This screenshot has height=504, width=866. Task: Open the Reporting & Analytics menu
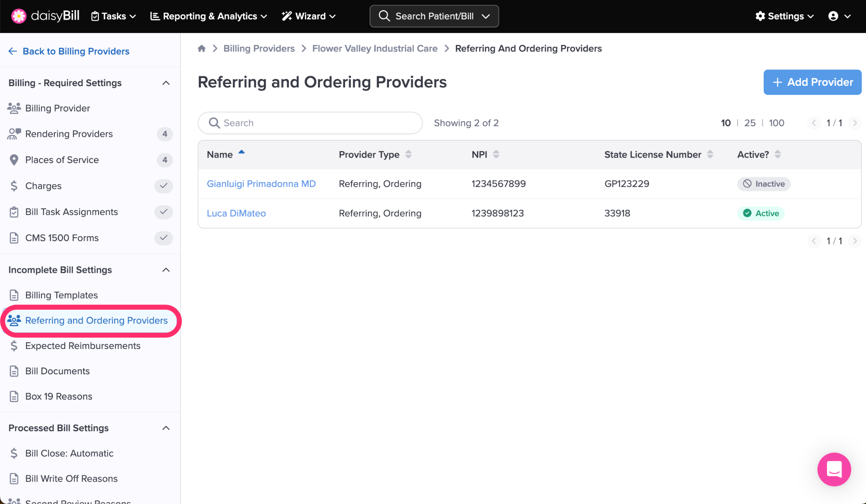click(x=209, y=16)
